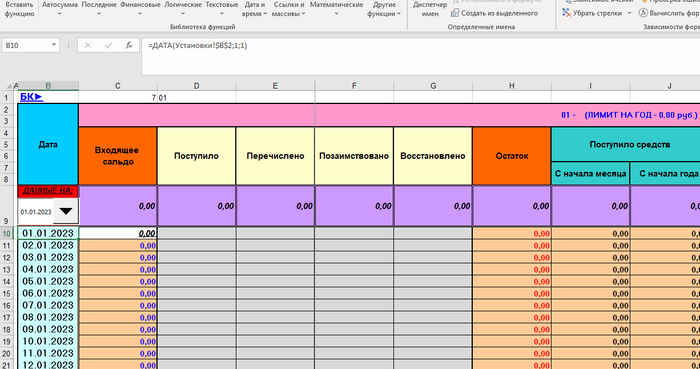
Task: Select column H header
Action: [x=512, y=86]
